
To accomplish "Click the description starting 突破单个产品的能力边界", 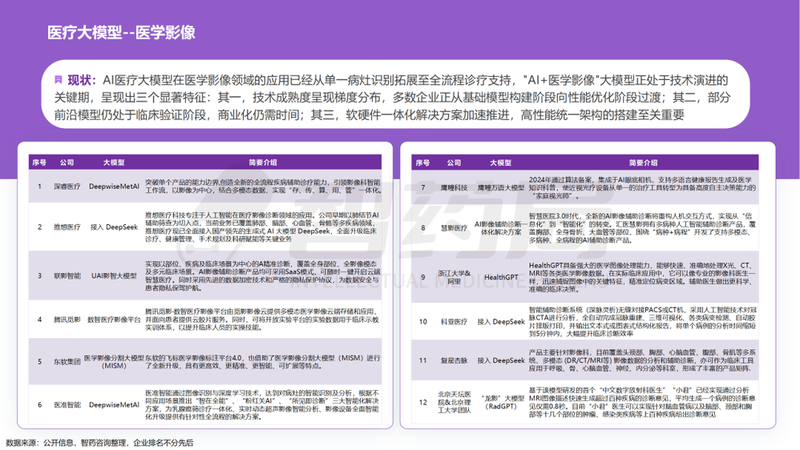I will 263,186.
